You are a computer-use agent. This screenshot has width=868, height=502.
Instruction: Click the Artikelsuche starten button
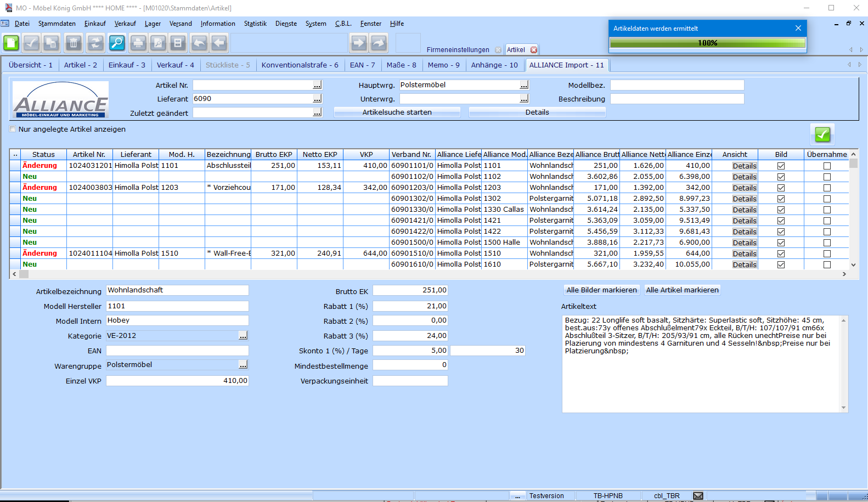[x=397, y=112]
